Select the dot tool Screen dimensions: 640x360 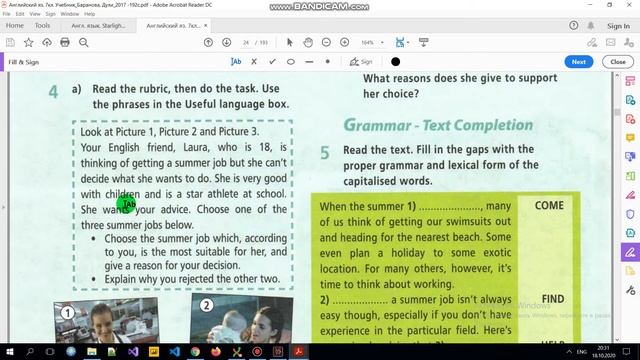tap(327, 62)
